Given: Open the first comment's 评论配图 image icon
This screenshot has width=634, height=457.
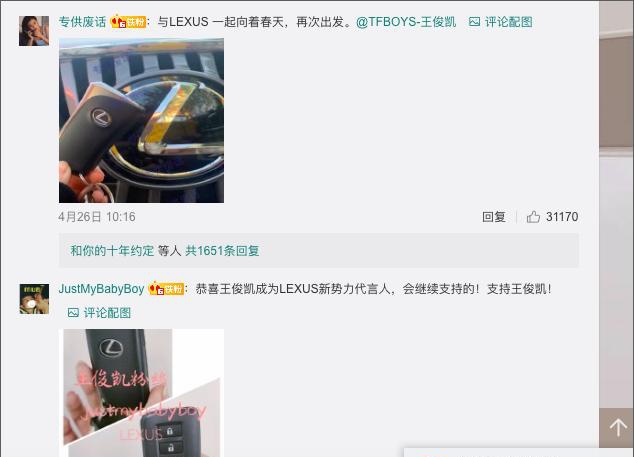Looking at the screenshot, I should pos(474,22).
